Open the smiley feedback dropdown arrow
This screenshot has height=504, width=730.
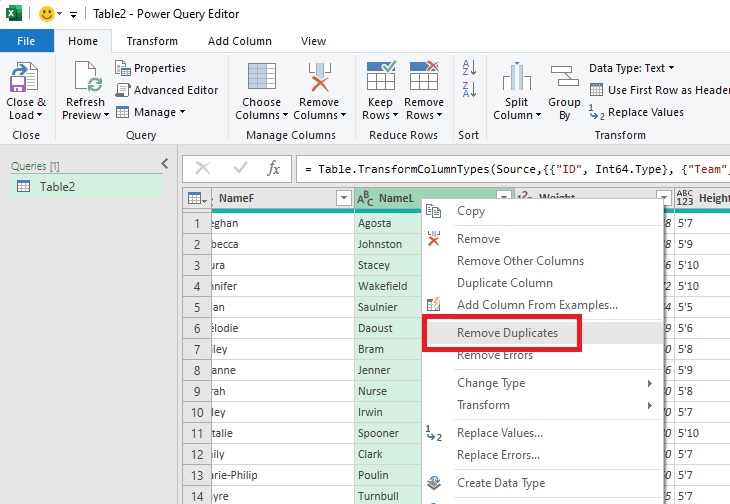[x=59, y=14]
